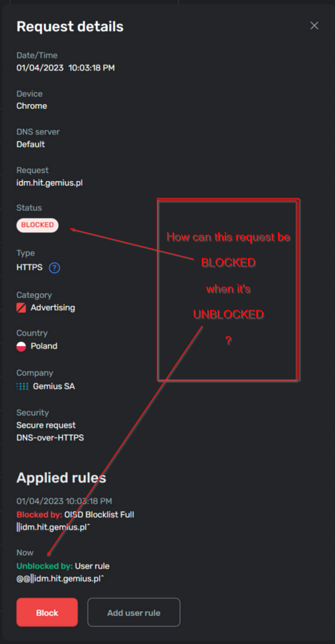Select the user rule @@||idm.hit.gemius.pl^
The image size is (335, 644).
coord(61,578)
